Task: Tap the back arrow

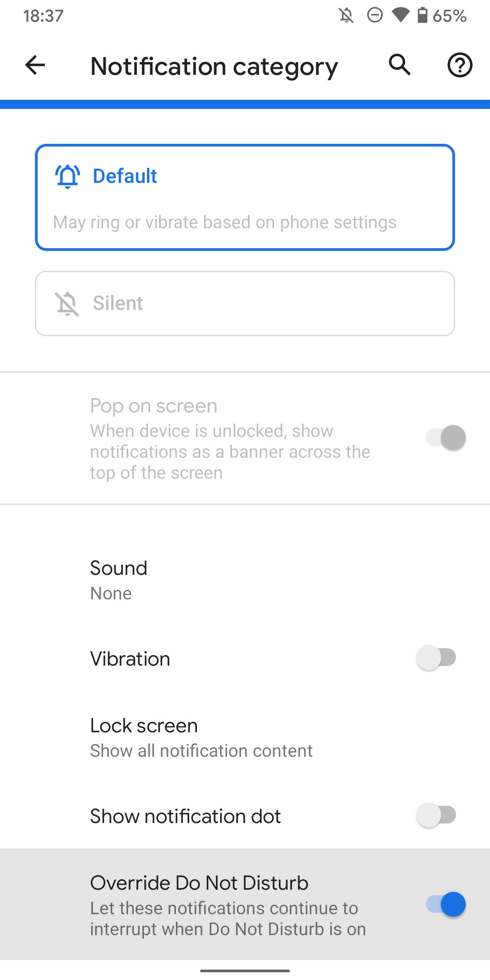Action: click(34, 66)
